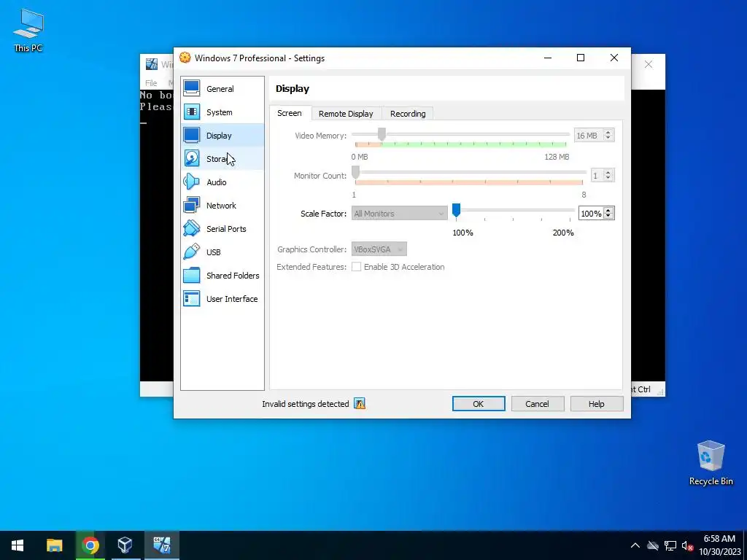The image size is (747, 560).
Task: Click the Cancel button
Action: click(538, 404)
